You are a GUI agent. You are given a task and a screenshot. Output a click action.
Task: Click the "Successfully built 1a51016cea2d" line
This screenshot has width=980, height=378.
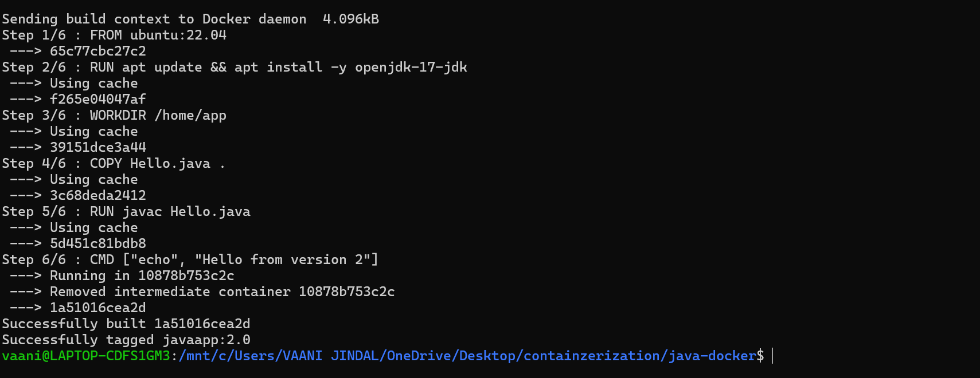(x=126, y=324)
